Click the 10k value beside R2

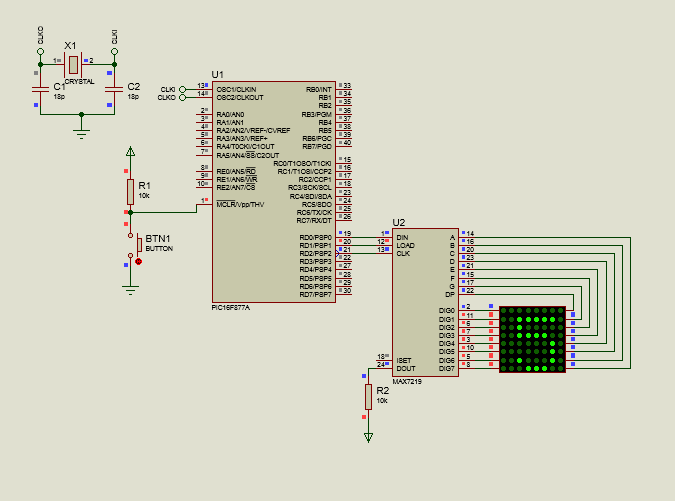[x=382, y=400]
